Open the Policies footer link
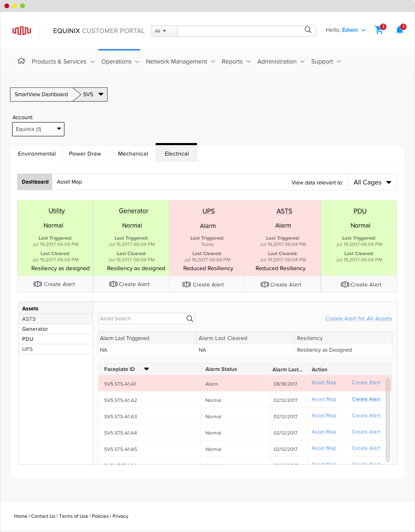 pyautogui.click(x=100, y=516)
